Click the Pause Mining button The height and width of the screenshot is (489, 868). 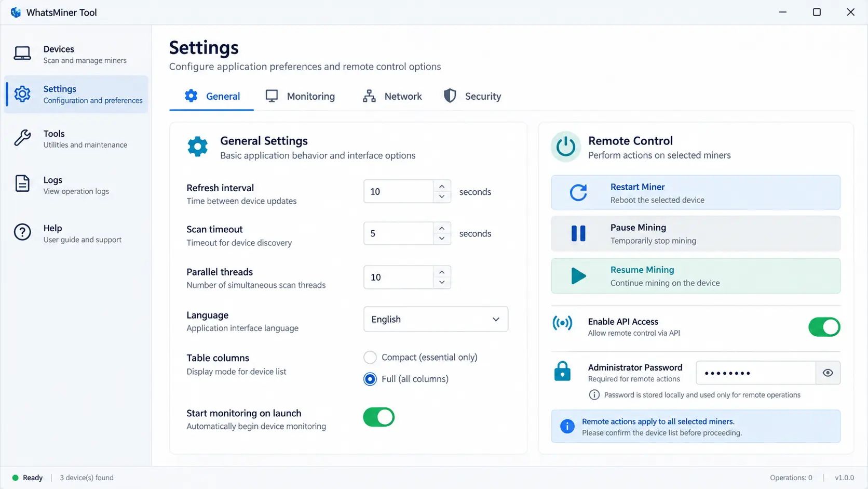click(x=696, y=234)
